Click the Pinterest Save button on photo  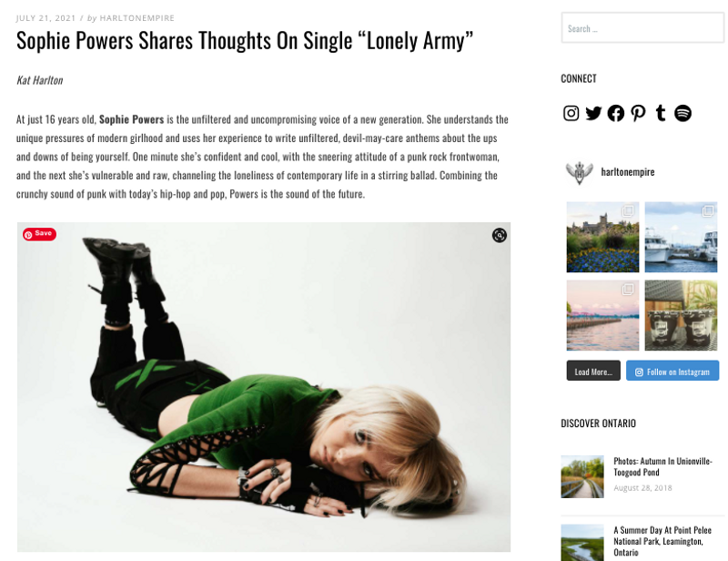(x=39, y=234)
